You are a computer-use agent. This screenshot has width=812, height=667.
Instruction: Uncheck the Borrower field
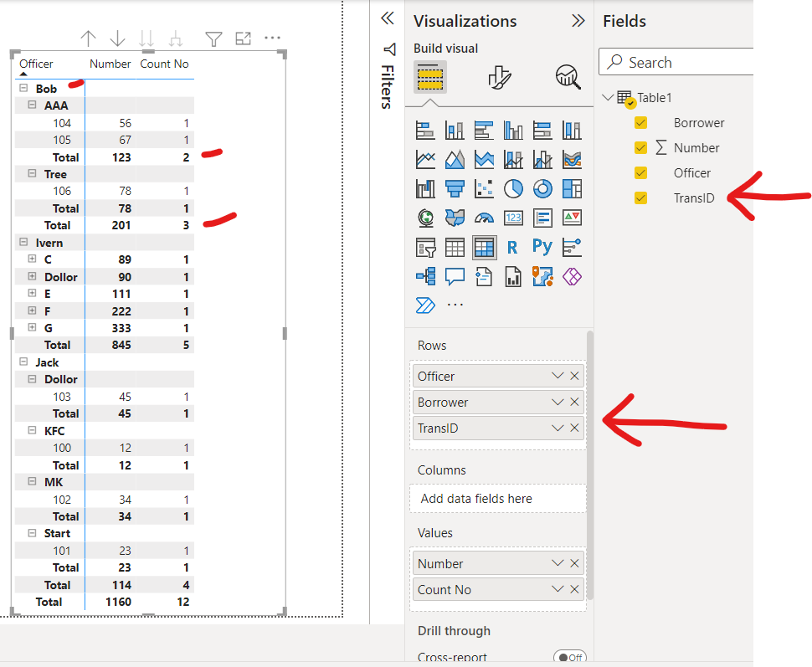[x=640, y=123]
